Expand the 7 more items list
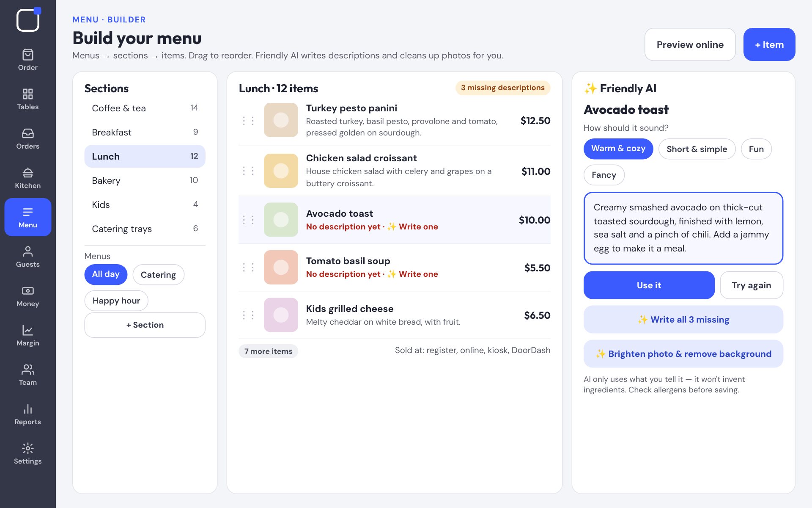The width and height of the screenshot is (812, 508). 268,351
